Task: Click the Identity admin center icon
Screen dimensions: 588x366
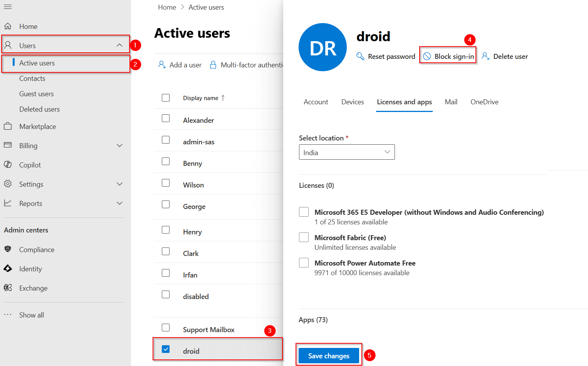Action: point(8,269)
